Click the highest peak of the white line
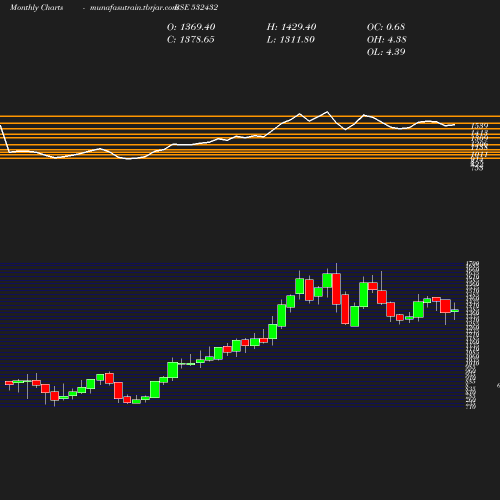This screenshot has height=500, width=500. 327,112
